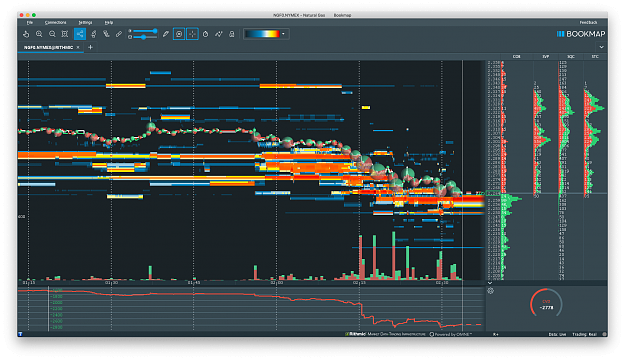Open the File menu
This screenshot has width=625, height=360.
tap(29, 23)
